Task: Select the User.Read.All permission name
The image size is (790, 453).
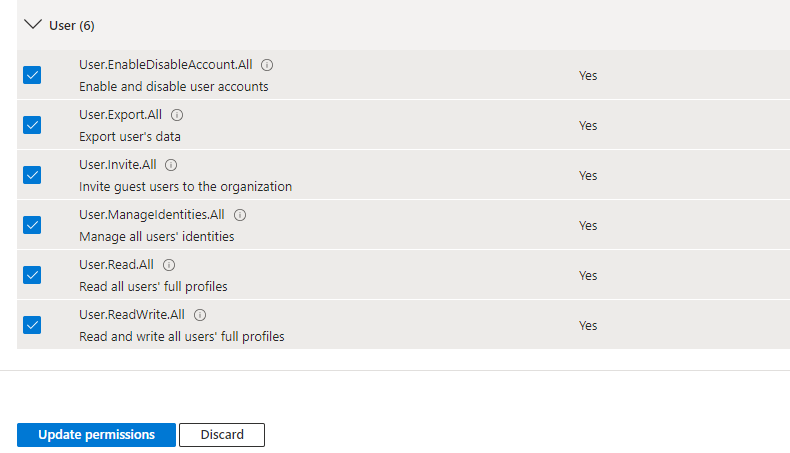Action: pyautogui.click(x=116, y=265)
